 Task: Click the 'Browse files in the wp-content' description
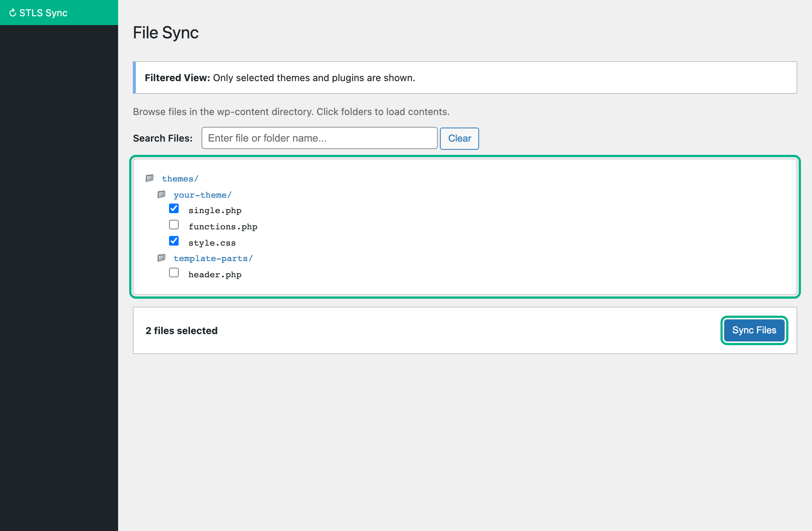(291, 112)
